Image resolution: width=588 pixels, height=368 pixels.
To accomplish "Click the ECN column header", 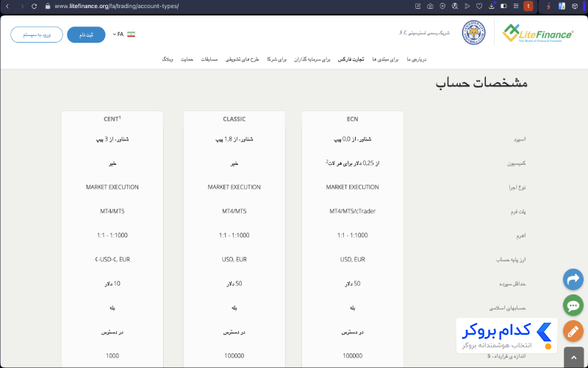I will [x=353, y=119].
